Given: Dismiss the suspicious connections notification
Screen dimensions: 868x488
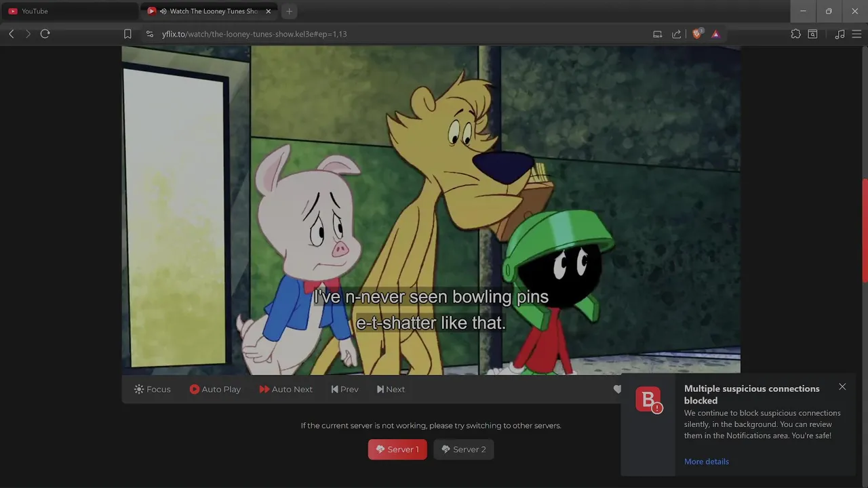Looking at the screenshot, I should [x=842, y=387].
